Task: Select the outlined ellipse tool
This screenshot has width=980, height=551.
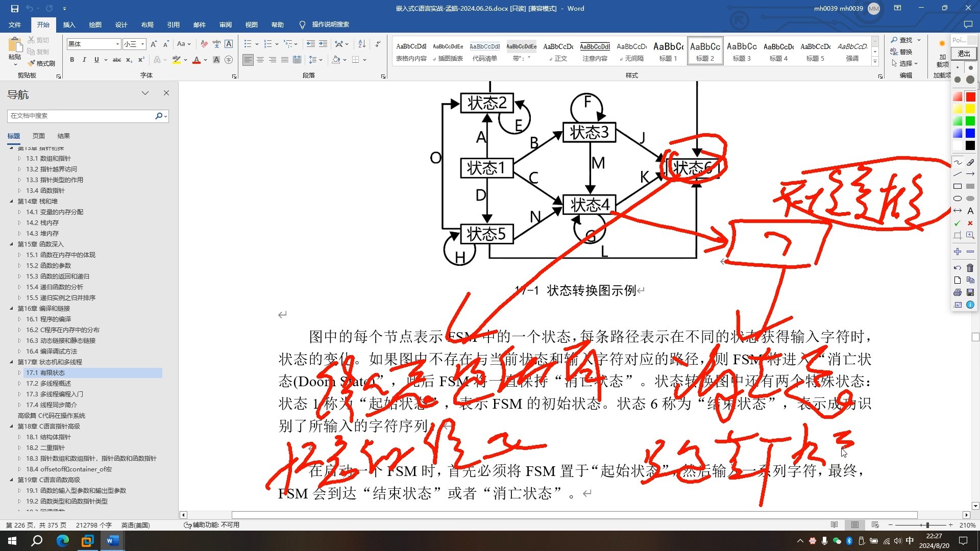Action: click(958, 198)
